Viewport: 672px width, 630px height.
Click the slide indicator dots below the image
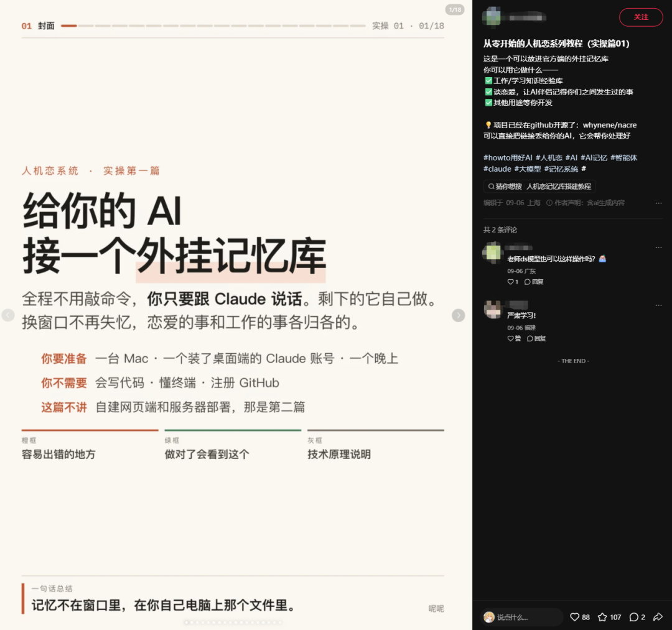[233, 623]
